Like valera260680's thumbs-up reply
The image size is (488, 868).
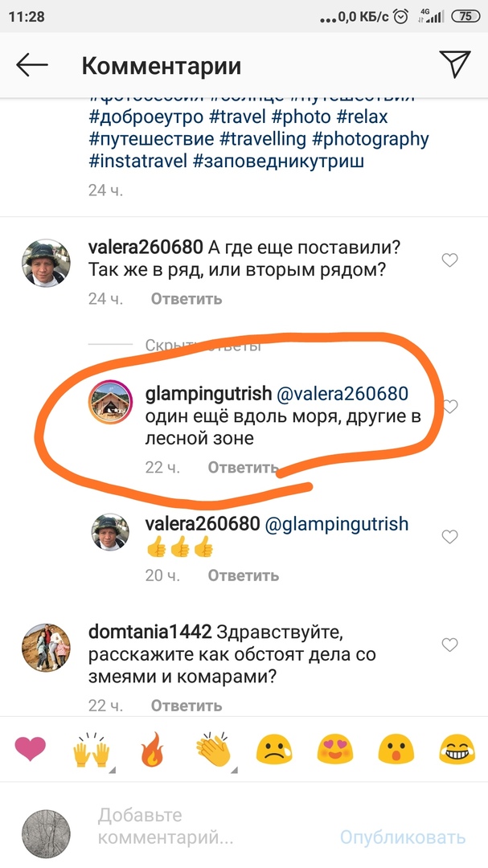(x=449, y=536)
